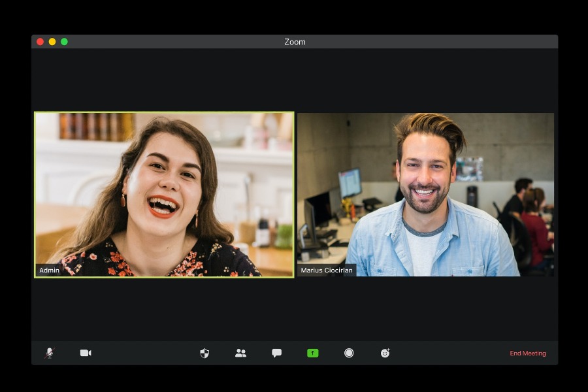This screenshot has width=588, height=392.
Task: Click the Zoom window title text
Action: [x=295, y=42]
